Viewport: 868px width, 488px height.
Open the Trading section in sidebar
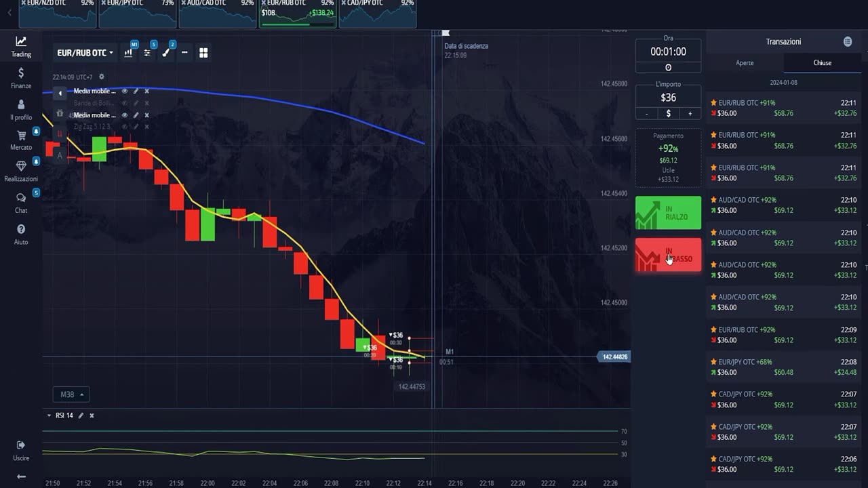[x=21, y=46]
